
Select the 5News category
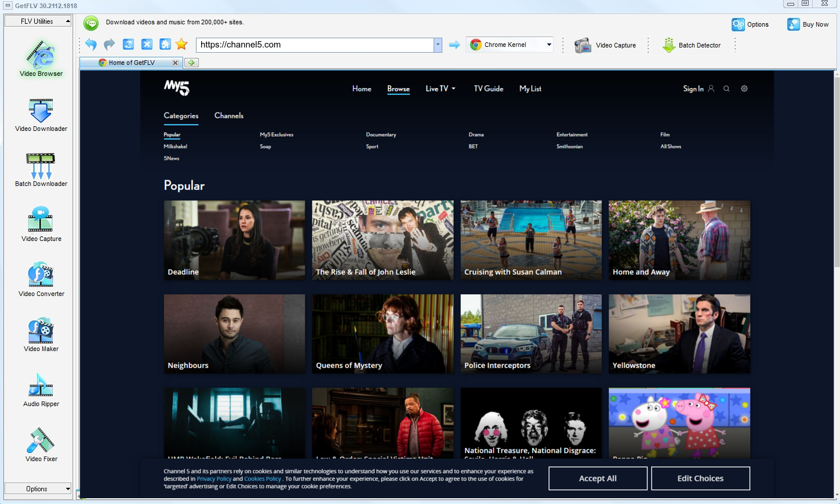click(172, 158)
